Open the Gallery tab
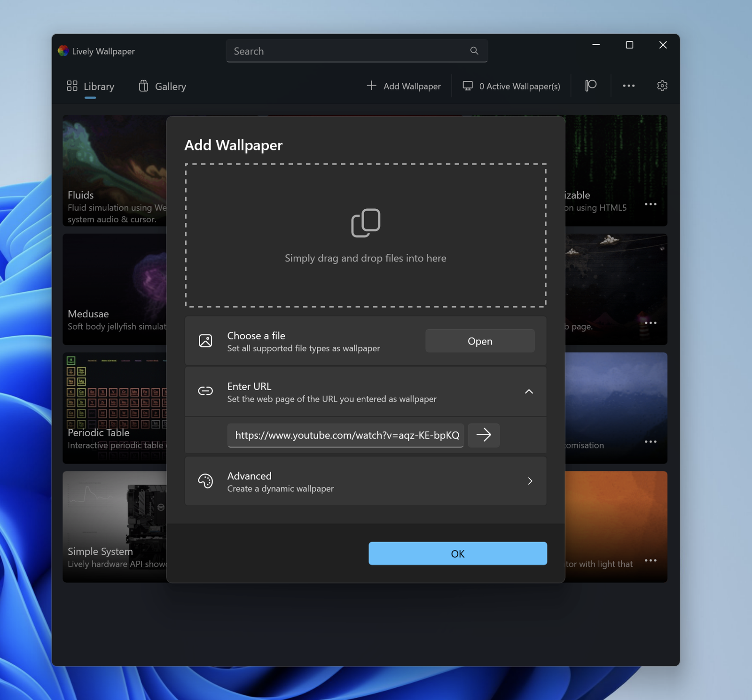 (x=163, y=87)
